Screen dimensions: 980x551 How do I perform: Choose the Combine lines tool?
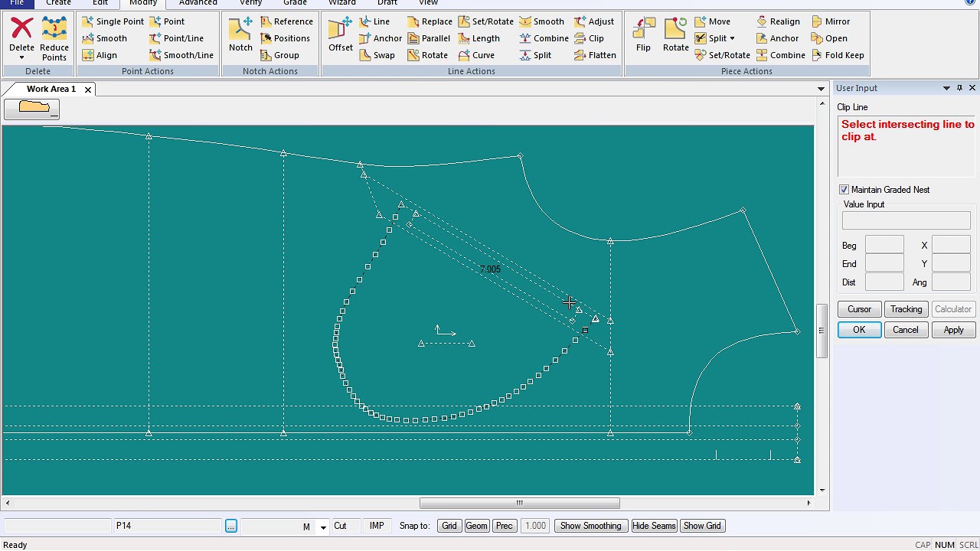544,38
